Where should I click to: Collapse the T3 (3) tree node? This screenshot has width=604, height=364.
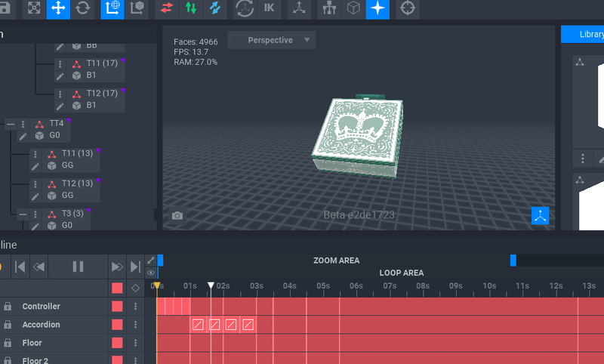point(23,214)
